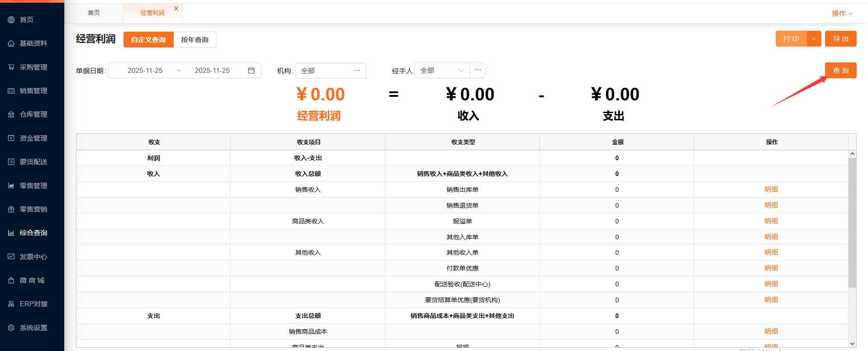
Task: Open 明细 for 报溢单 row
Action: [771, 221]
